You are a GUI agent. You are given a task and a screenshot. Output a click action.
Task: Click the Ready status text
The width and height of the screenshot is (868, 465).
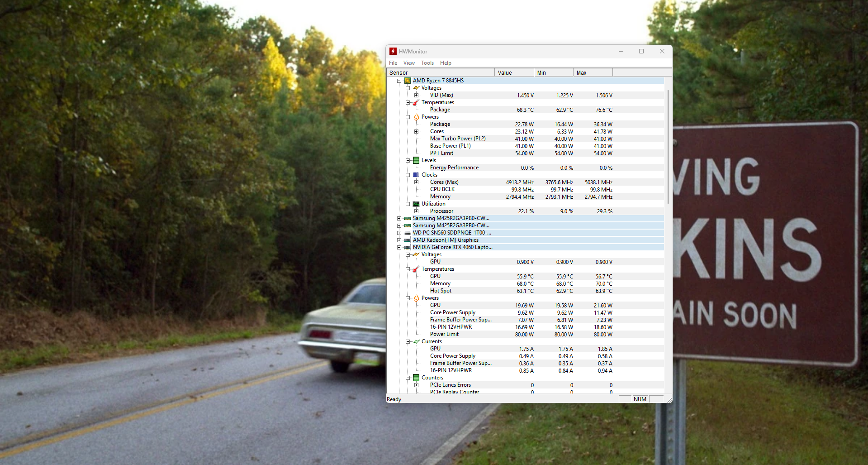pos(394,399)
